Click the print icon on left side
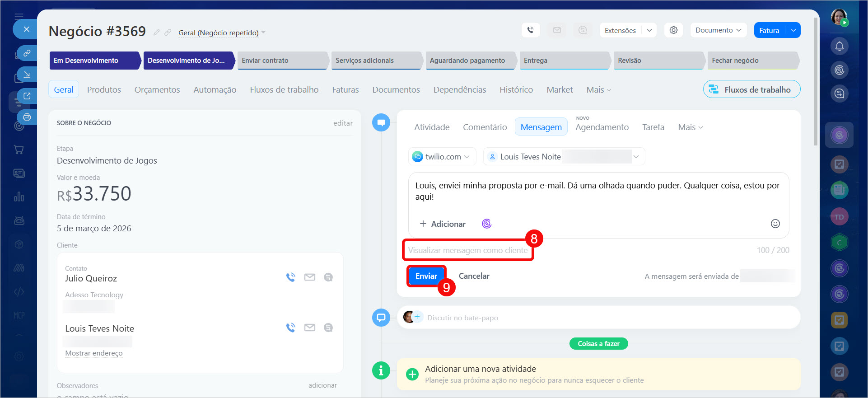 click(27, 117)
